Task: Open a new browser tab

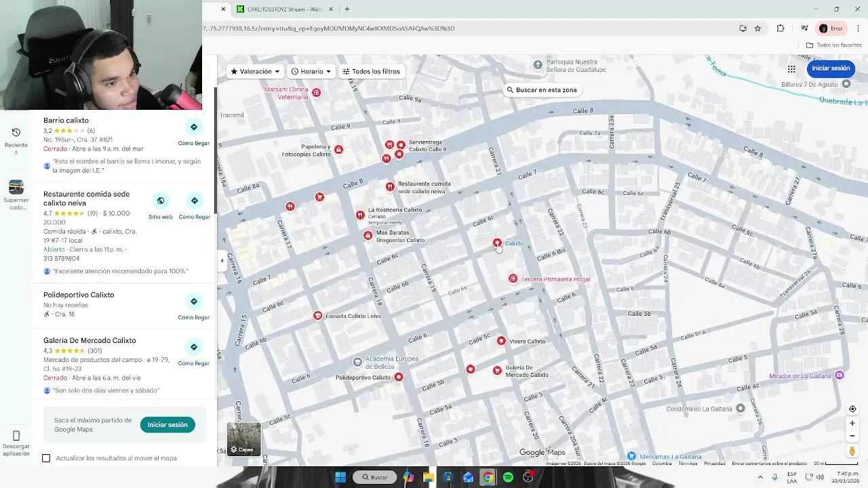Action: (347, 9)
